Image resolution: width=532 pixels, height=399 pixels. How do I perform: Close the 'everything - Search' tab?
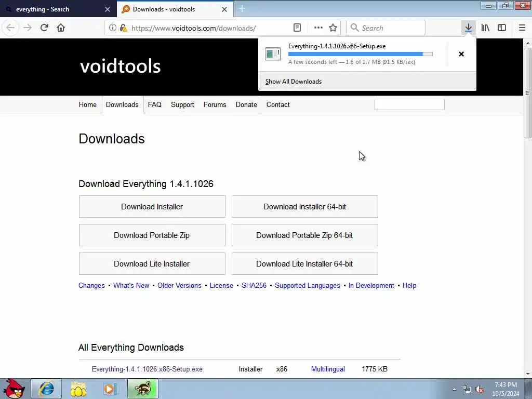[108, 9]
